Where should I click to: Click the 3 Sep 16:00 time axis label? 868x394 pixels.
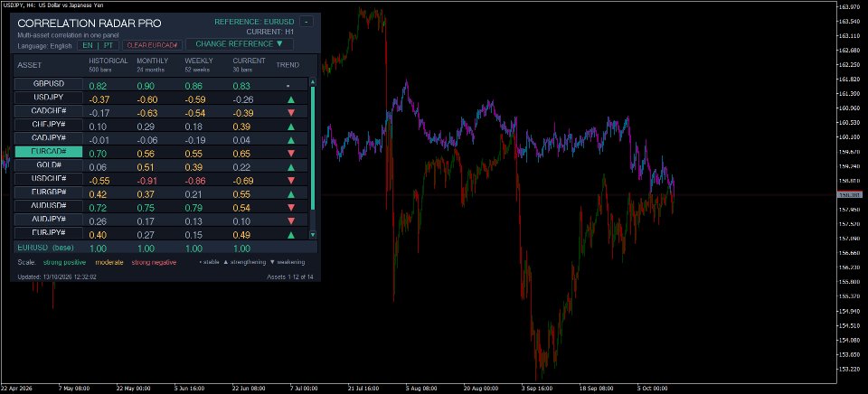pos(539,389)
